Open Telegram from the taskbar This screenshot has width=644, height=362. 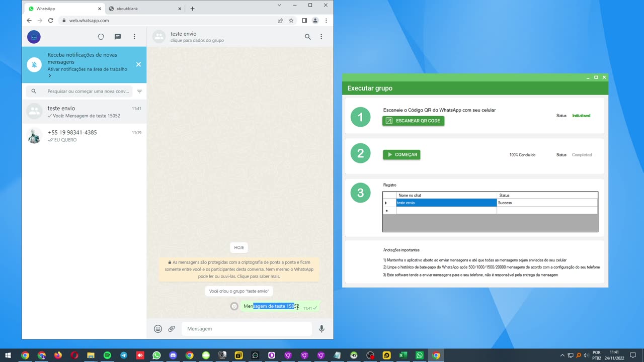[124, 355]
